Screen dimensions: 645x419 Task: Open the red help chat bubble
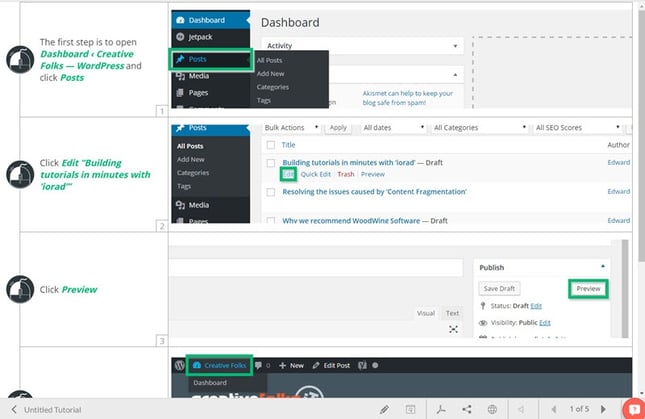click(635, 409)
